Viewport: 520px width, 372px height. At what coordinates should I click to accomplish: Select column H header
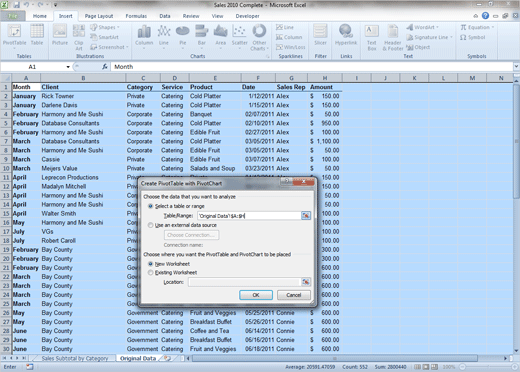(x=325, y=78)
